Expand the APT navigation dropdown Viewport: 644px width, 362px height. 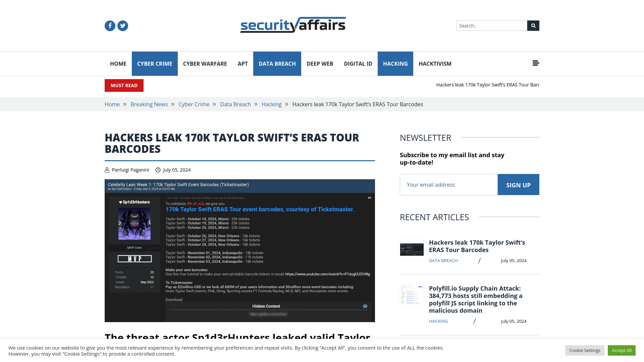(243, 64)
